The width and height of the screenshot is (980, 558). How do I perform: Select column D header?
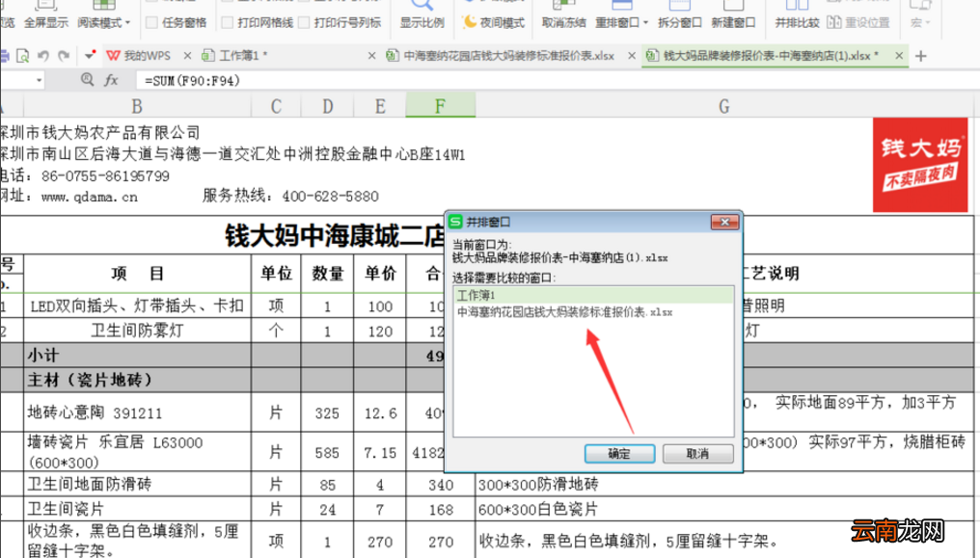coord(328,106)
